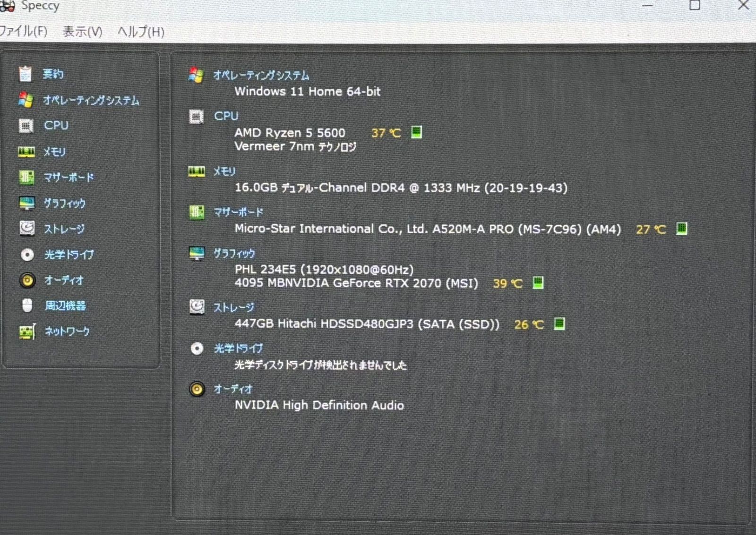The height and width of the screenshot is (535, 756).
Task: Click the メモリ heading in summary panel
Action: click(224, 171)
